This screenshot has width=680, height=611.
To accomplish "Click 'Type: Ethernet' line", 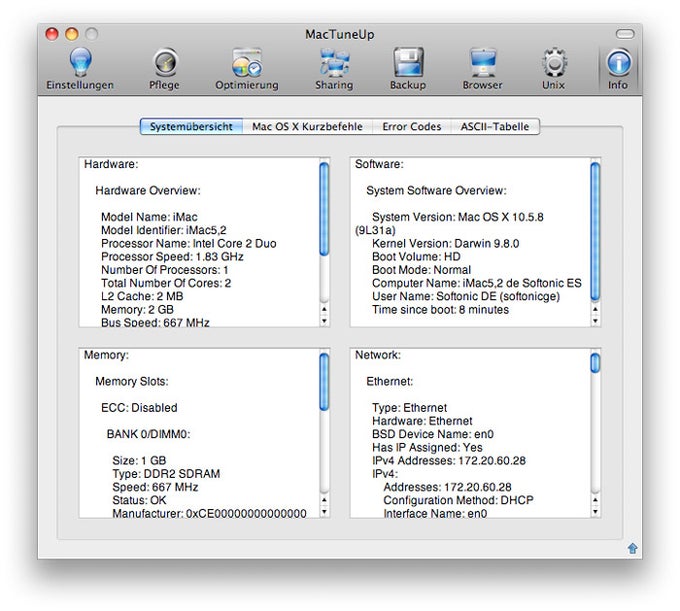I will (x=409, y=408).
